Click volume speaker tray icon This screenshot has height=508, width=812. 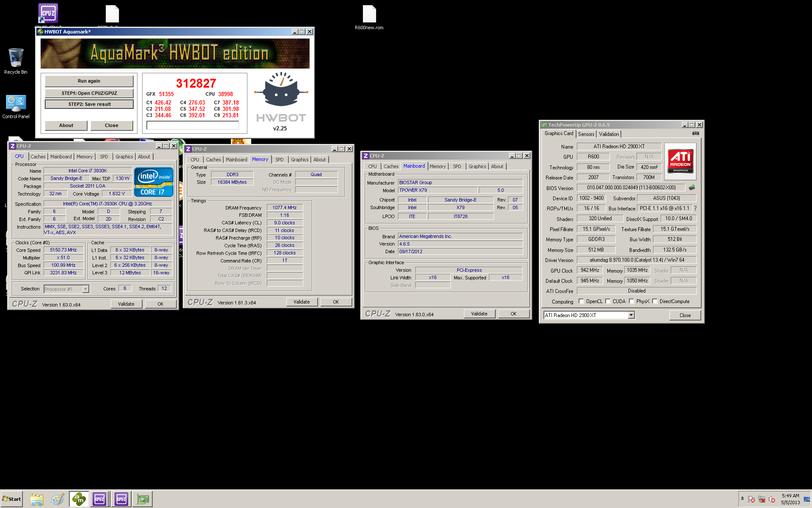(x=772, y=499)
